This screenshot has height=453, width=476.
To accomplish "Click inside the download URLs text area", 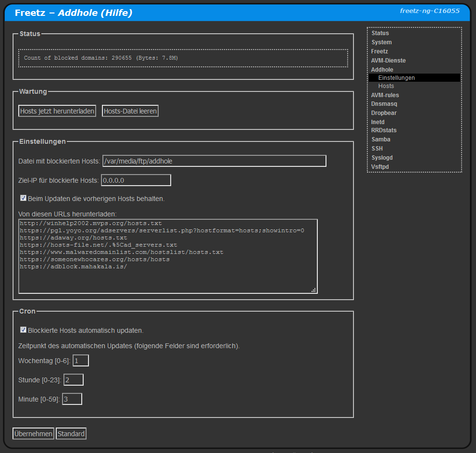I will click(x=167, y=256).
